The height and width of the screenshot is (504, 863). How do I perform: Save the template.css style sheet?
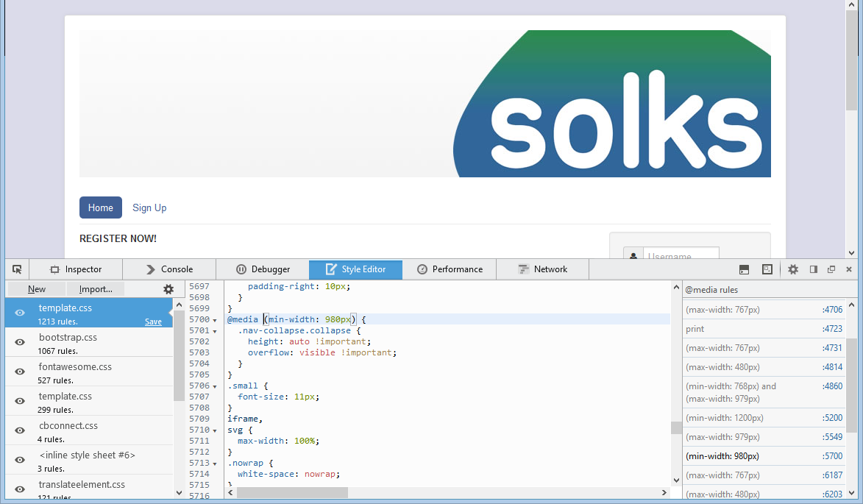pyautogui.click(x=153, y=322)
